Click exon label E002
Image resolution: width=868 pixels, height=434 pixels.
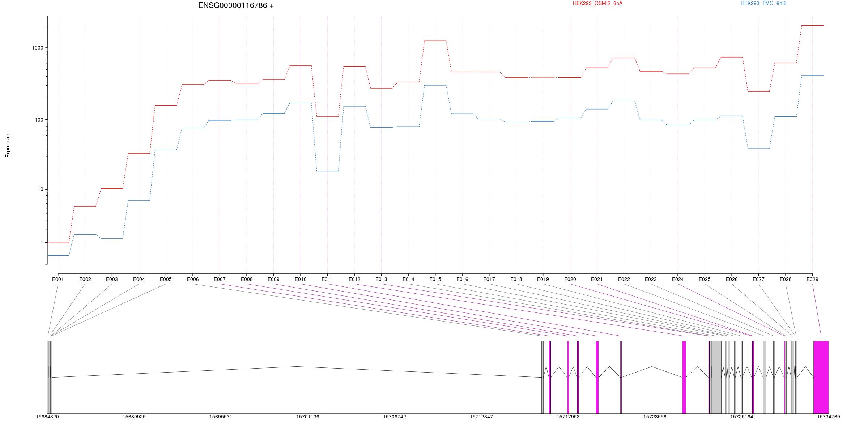[85, 279]
